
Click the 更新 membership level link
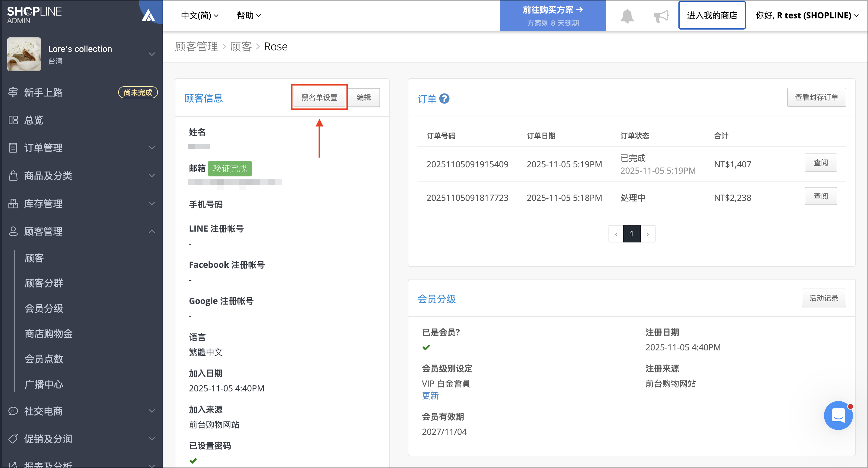[430, 396]
